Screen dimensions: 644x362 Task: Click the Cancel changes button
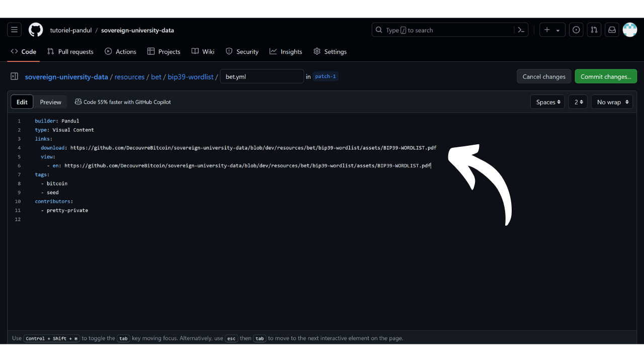click(x=544, y=76)
